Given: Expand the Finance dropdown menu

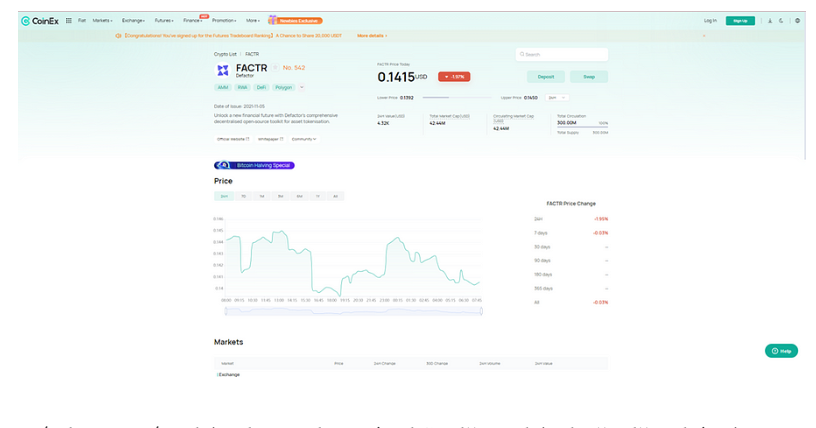Looking at the screenshot, I should click(x=193, y=21).
